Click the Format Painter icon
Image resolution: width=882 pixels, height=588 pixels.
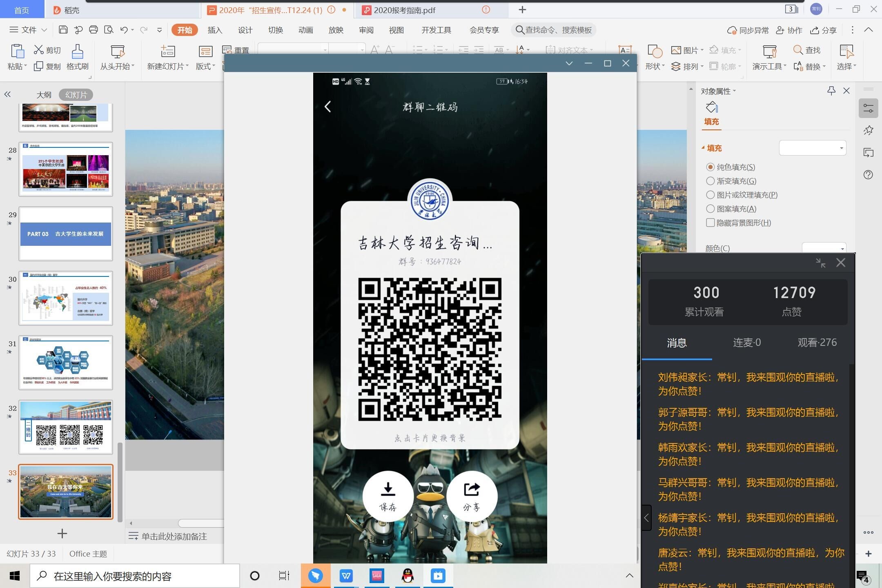(x=77, y=52)
